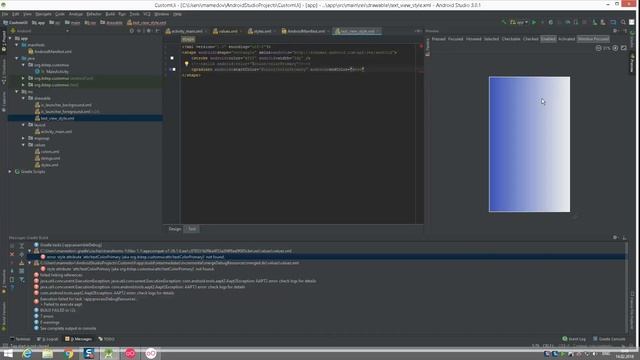Toggle the Activated state in Preview
This screenshot has height=360, width=640.
click(x=567, y=39)
